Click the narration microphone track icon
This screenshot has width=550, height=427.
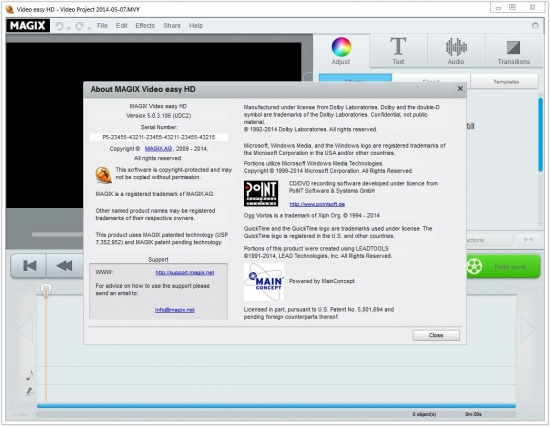(x=30, y=391)
